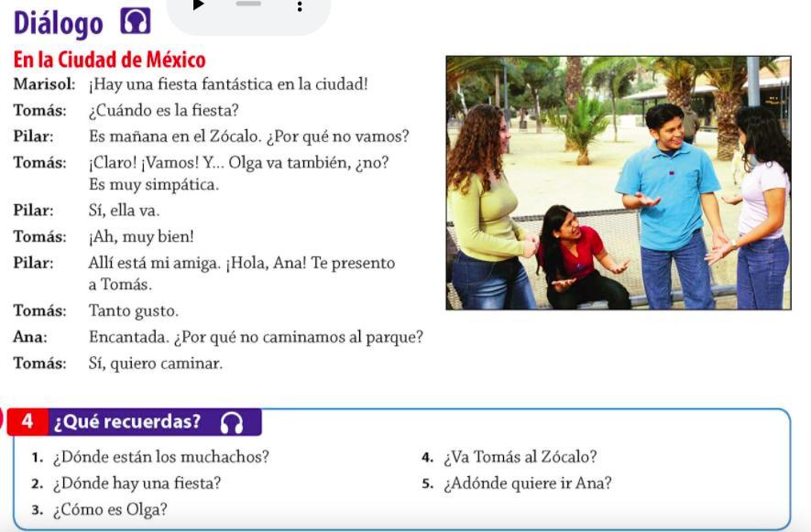The width and height of the screenshot is (811, 532).
Task: Click the headphones icon beside ¿Qué recuerdas?
Action: click(233, 422)
